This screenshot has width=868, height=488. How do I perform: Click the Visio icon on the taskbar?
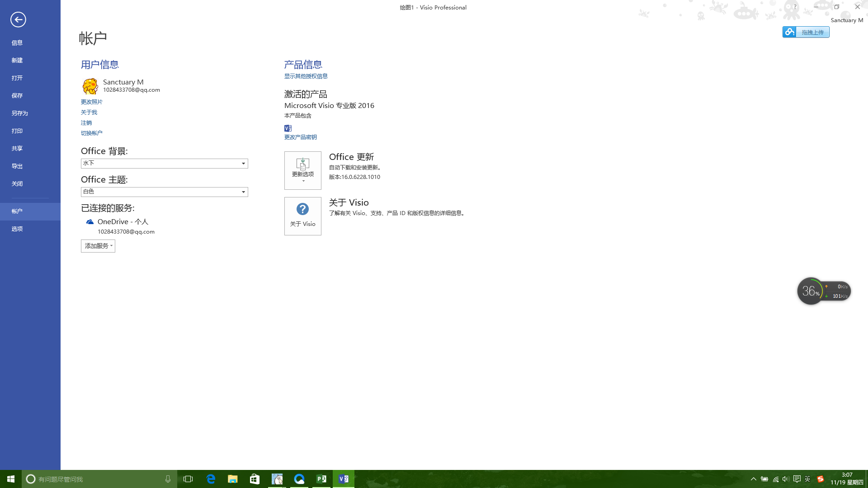coord(344,479)
